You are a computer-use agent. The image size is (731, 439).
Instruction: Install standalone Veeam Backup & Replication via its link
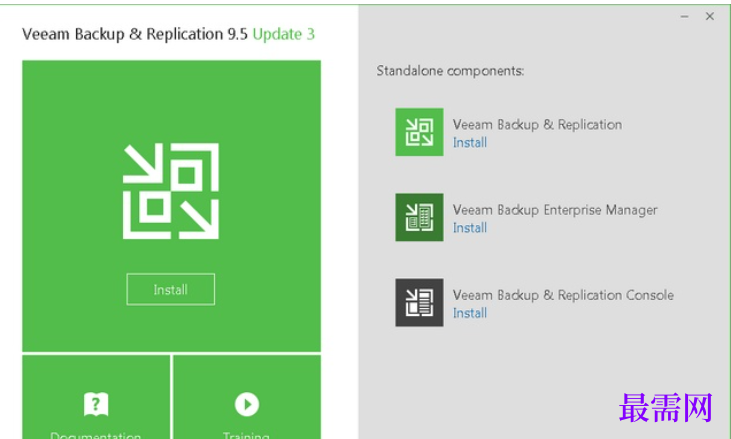click(470, 143)
